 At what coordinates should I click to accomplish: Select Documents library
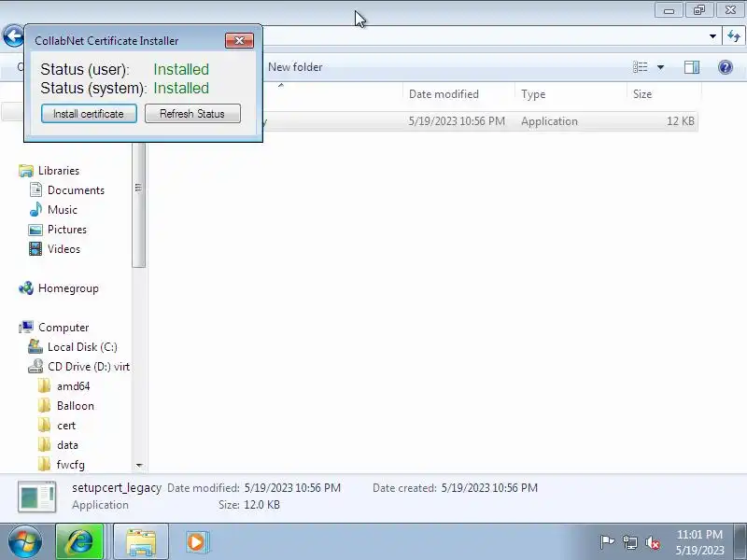76,190
